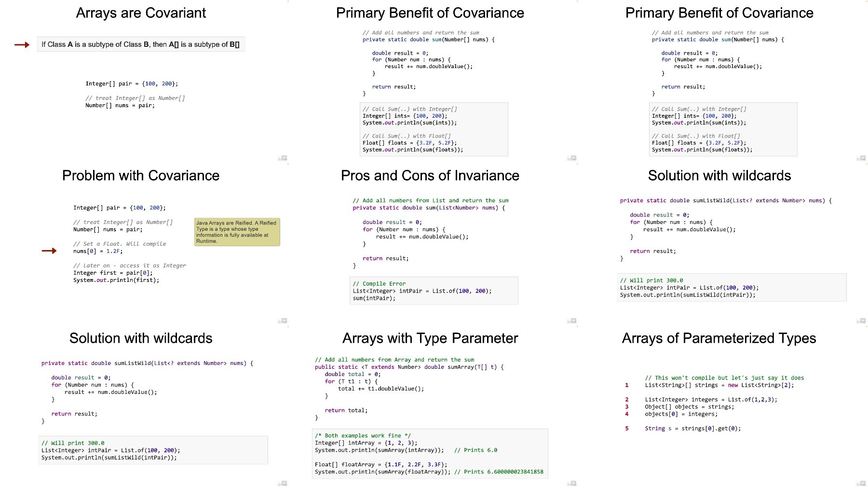Click 'List<Integer> integers = List.of(1,2,3);'
Screen dimensions: 868x488
pyautogui.click(x=711, y=400)
